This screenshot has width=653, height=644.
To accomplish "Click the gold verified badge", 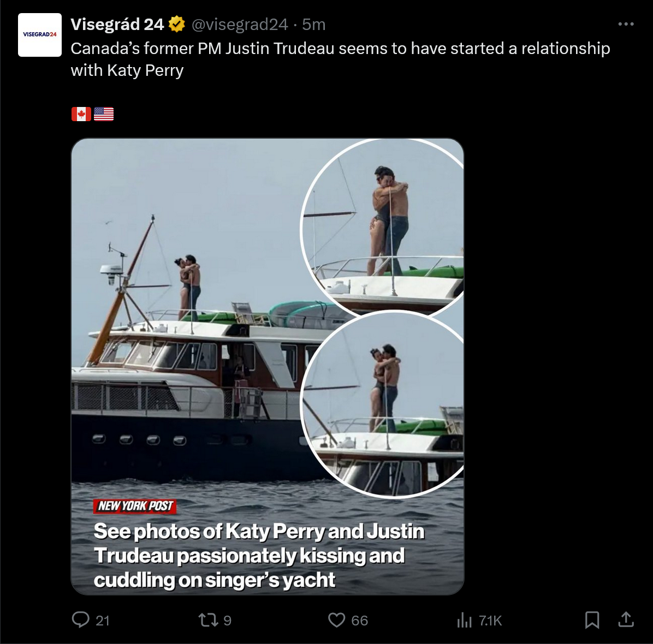I will pyautogui.click(x=176, y=24).
